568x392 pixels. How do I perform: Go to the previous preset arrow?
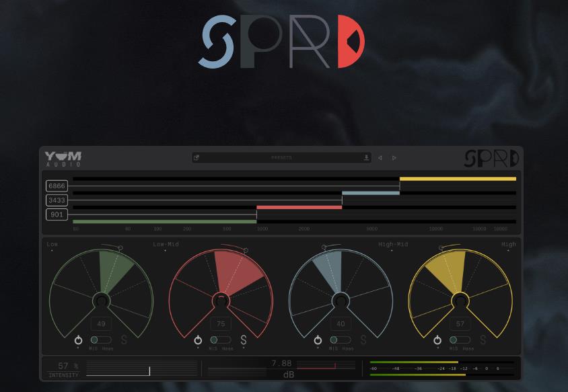coord(380,158)
